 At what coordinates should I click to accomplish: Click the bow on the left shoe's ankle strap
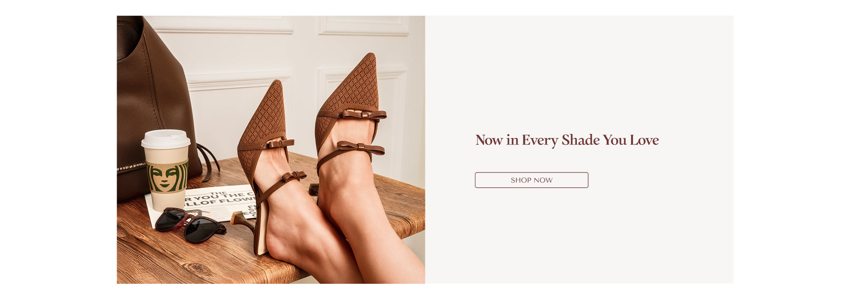click(294, 176)
